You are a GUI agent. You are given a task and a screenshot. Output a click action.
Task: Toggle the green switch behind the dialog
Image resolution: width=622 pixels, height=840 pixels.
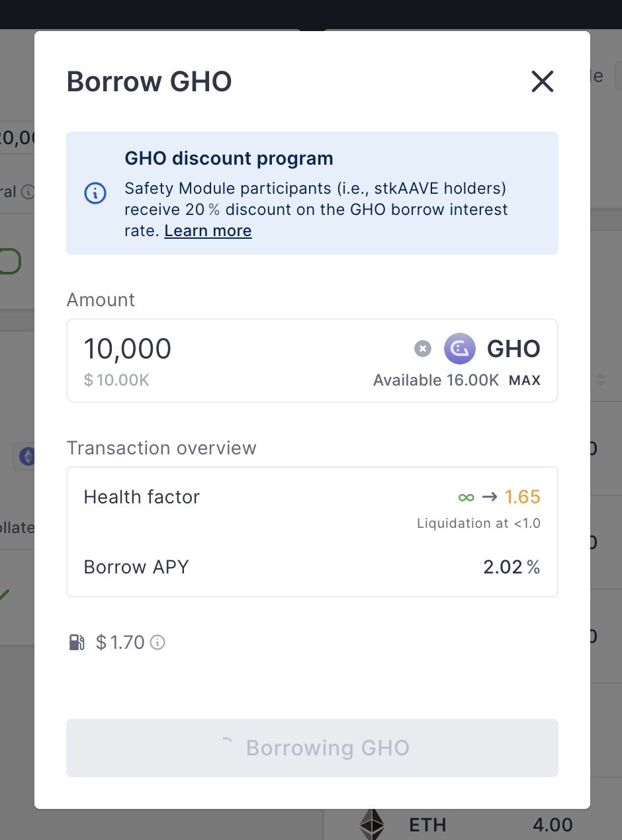[11, 261]
